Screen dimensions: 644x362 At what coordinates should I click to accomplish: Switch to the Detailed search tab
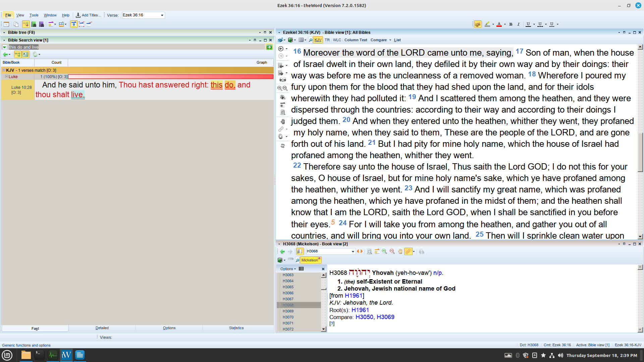coord(102,328)
